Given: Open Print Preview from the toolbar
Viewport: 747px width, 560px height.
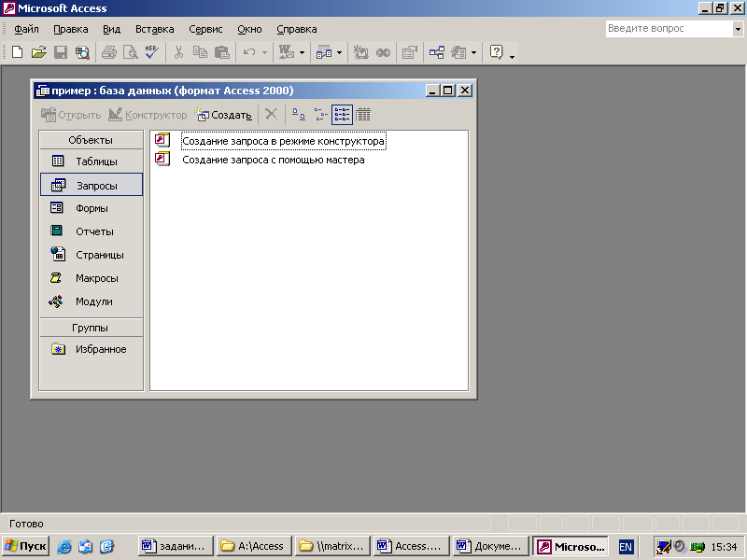Looking at the screenshot, I should 131,52.
